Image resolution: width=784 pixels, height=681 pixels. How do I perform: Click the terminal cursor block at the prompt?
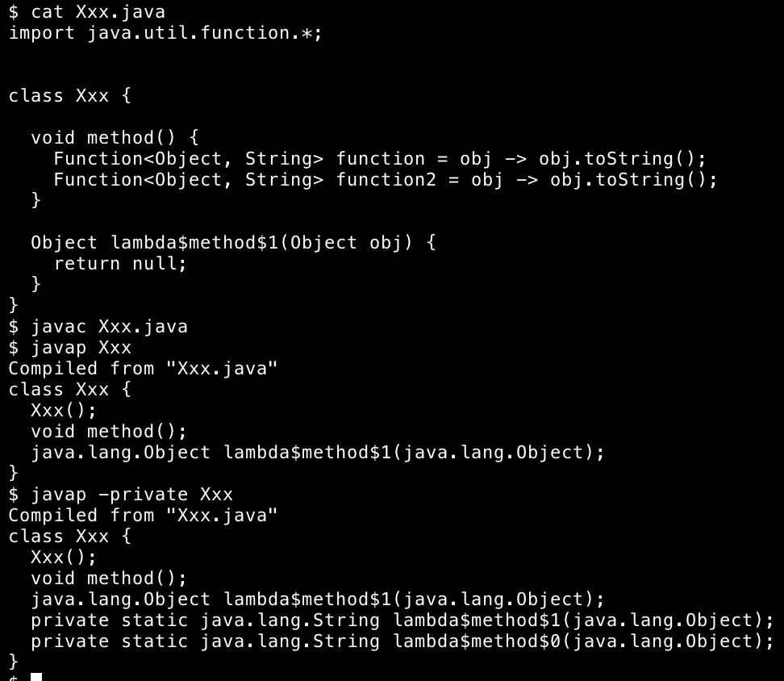pos(36,677)
